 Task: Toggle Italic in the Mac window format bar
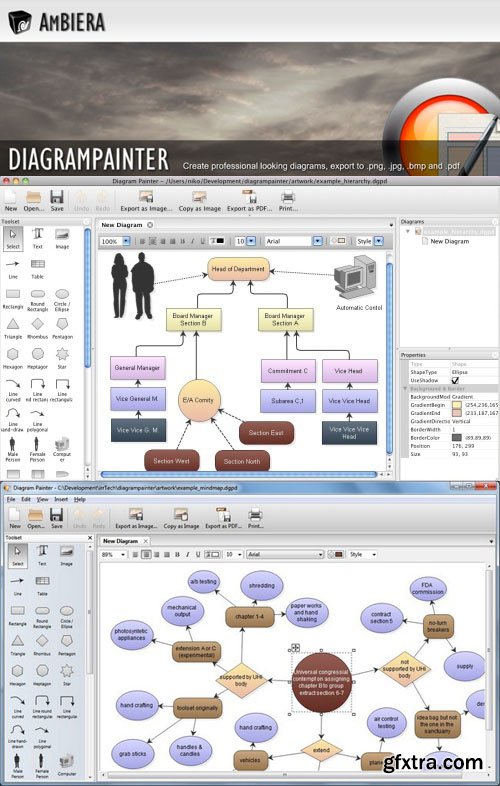pyautogui.click(x=192, y=241)
